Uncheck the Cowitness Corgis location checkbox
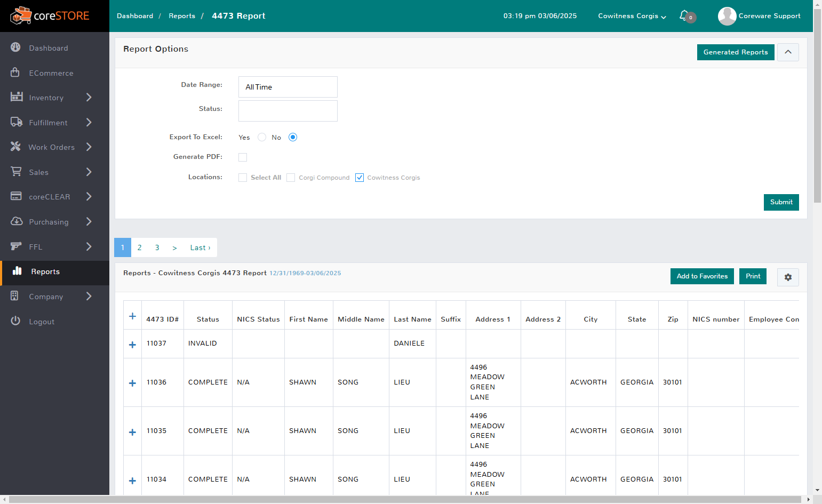822x504 pixels. coord(360,178)
